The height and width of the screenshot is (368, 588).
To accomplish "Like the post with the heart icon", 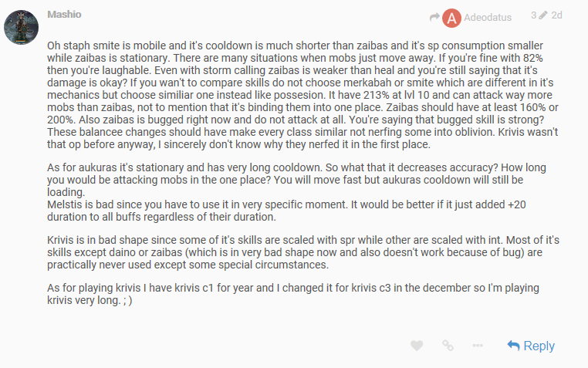I will [417, 346].
